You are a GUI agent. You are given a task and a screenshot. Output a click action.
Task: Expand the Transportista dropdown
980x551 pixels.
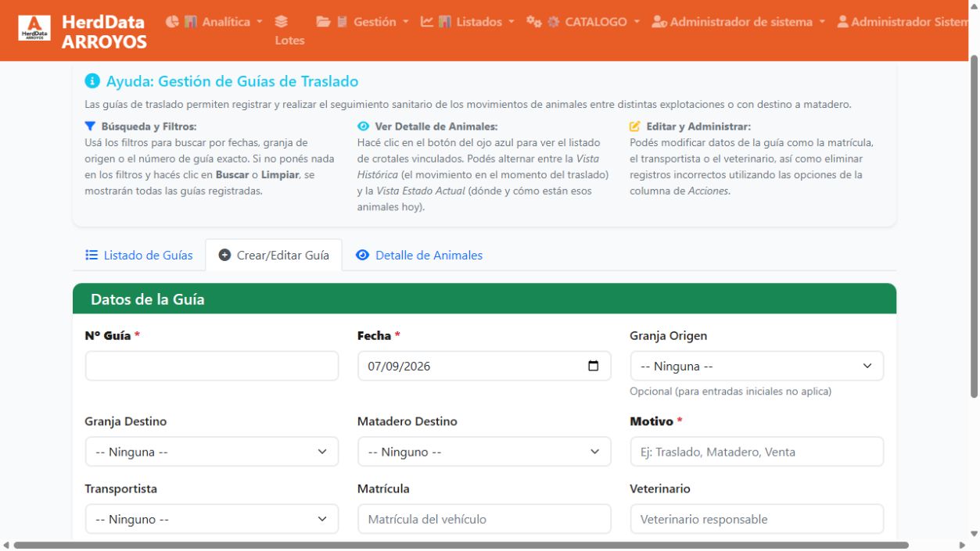[211, 519]
